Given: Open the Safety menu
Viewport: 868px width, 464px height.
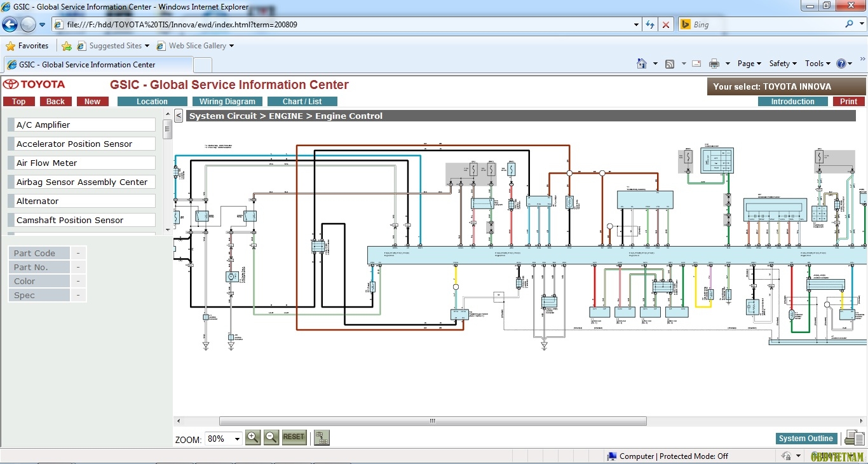Looking at the screenshot, I should [783, 64].
